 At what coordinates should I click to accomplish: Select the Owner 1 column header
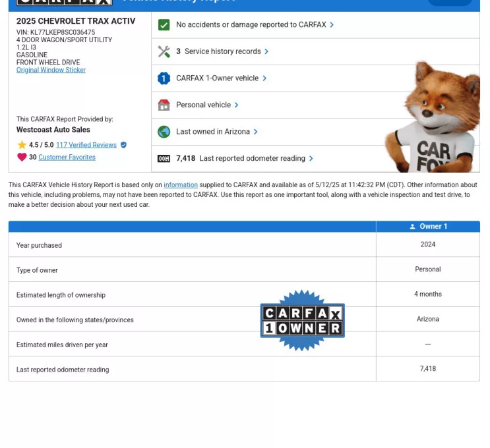pos(428,227)
